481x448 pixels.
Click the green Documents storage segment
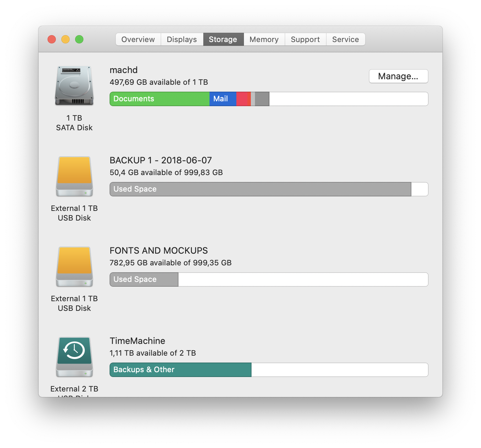[x=160, y=99]
